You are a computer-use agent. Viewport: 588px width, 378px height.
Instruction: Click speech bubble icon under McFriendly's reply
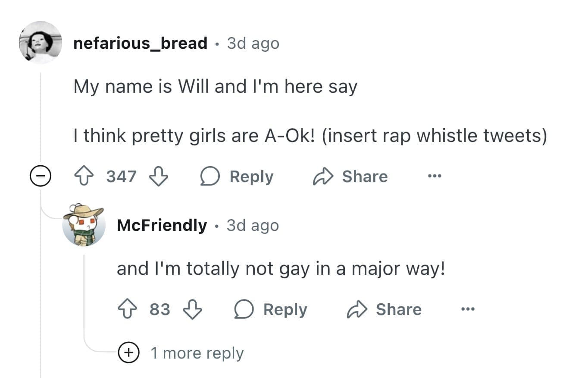pos(243,310)
